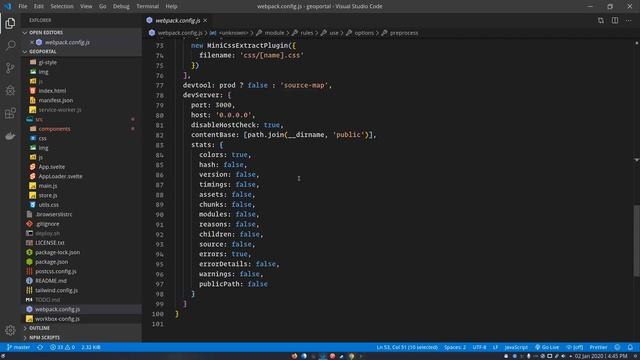Screen dimensions: 640x360
Task: Open the Terminal menu
Action: 147,6
